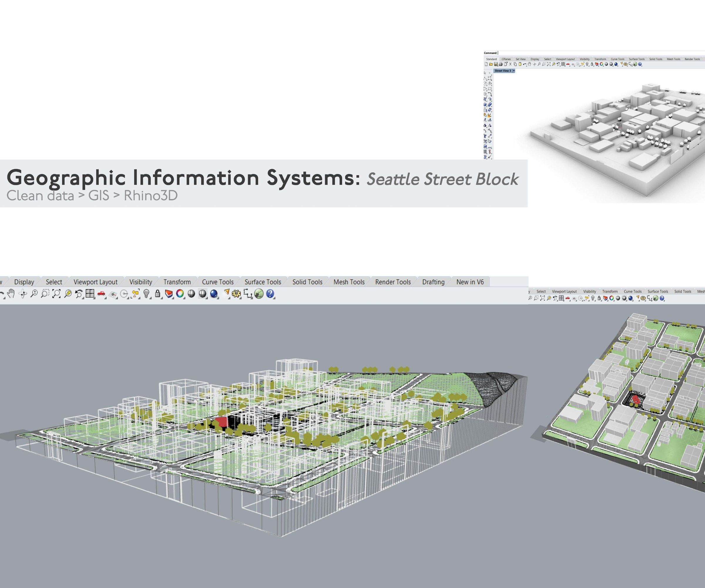The width and height of the screenshot is (705, 588).
Task: Select the Polyline tool in the Street View sidebar
Action: point(485,78)
